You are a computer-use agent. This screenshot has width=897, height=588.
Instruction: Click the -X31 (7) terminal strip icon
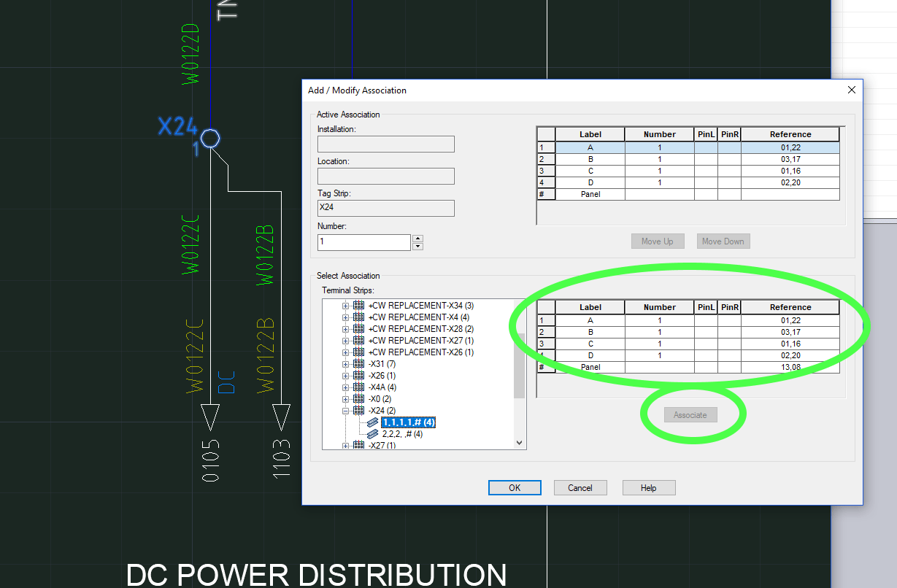(x=359, y=364)
